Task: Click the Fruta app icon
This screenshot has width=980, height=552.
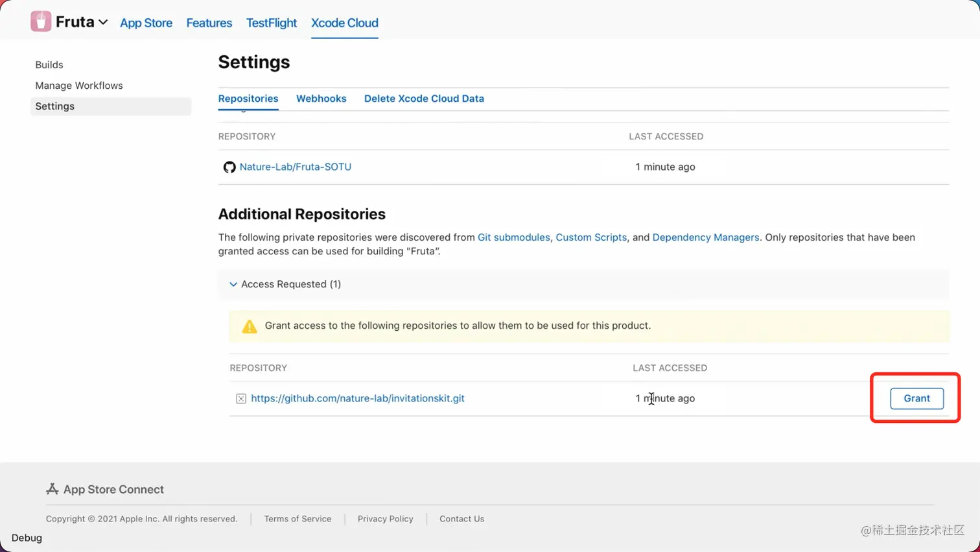Action: point(41,21)
